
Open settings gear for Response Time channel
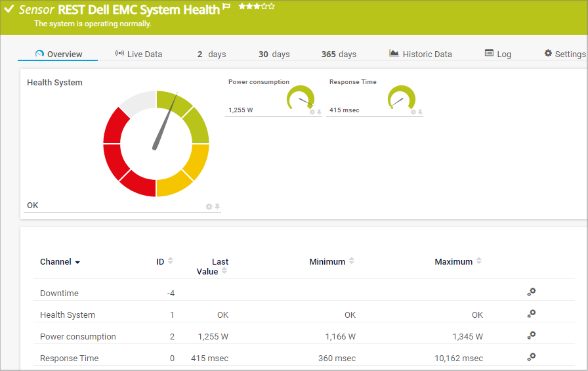532,357
